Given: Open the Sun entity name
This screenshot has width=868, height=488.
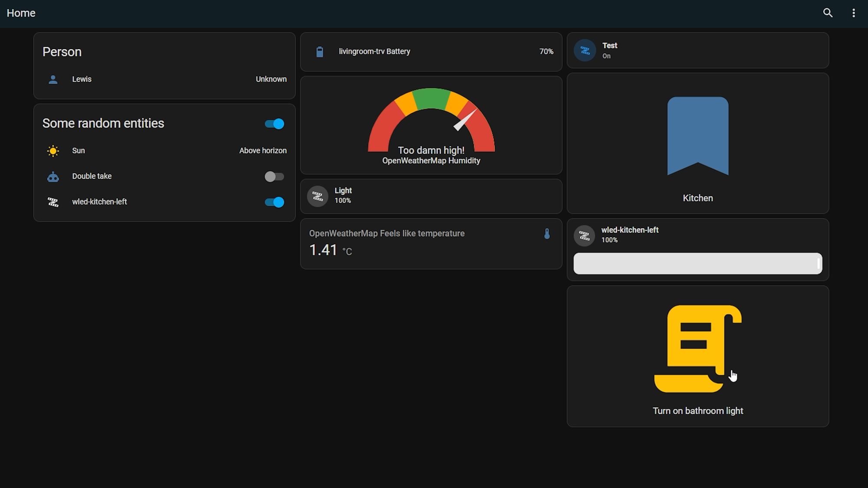Looking at the screenshot, I should (x=79, y=151).
